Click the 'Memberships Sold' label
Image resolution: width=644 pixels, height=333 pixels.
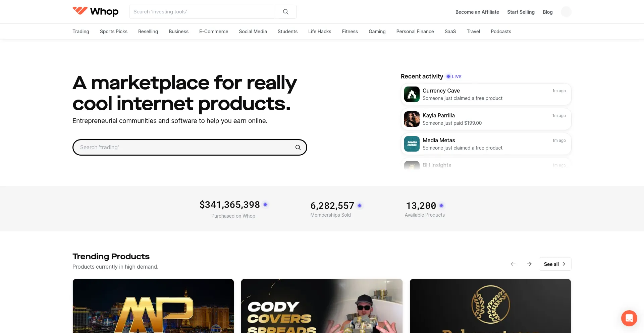(x=330, y=215)
